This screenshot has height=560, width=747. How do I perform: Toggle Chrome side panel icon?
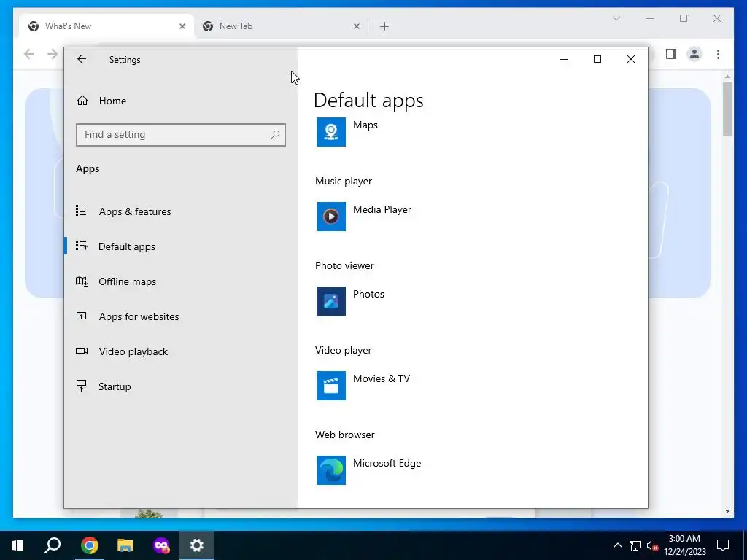671,54
